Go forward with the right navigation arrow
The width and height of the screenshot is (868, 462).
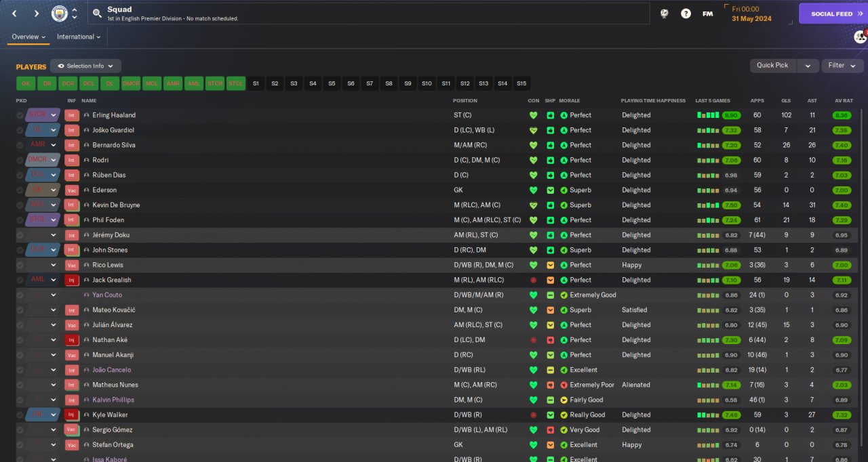click(36, 14)
